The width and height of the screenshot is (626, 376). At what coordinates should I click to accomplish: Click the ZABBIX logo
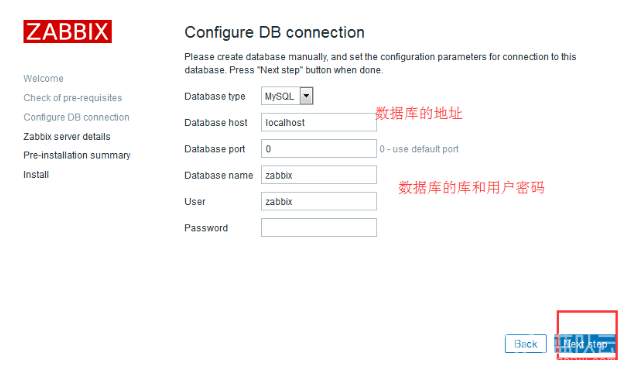67,32
